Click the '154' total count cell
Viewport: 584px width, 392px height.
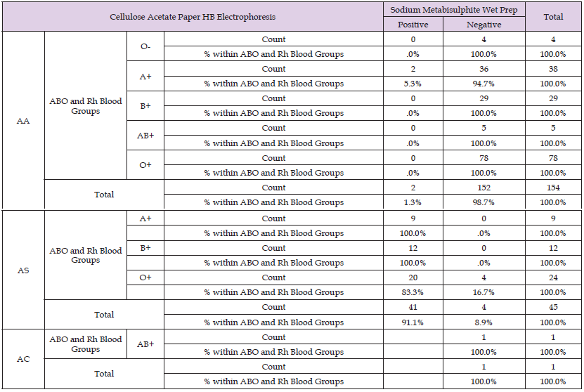[553, 188]
